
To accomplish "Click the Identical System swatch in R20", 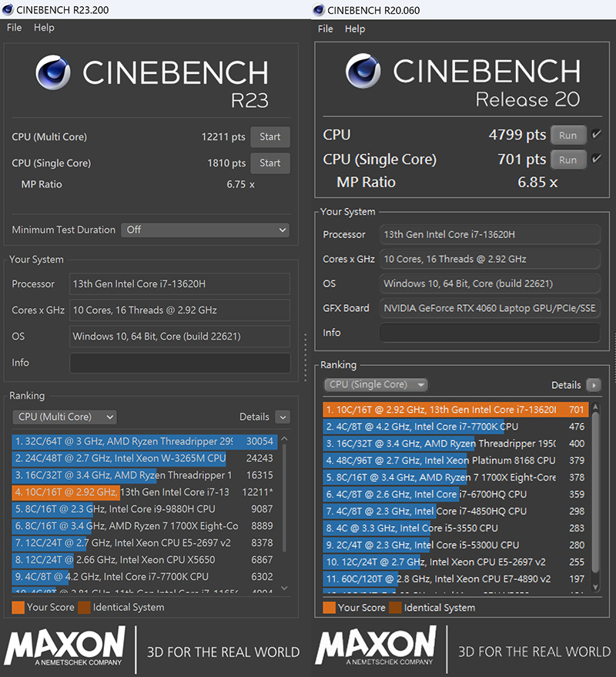I will tap(395, 608).
